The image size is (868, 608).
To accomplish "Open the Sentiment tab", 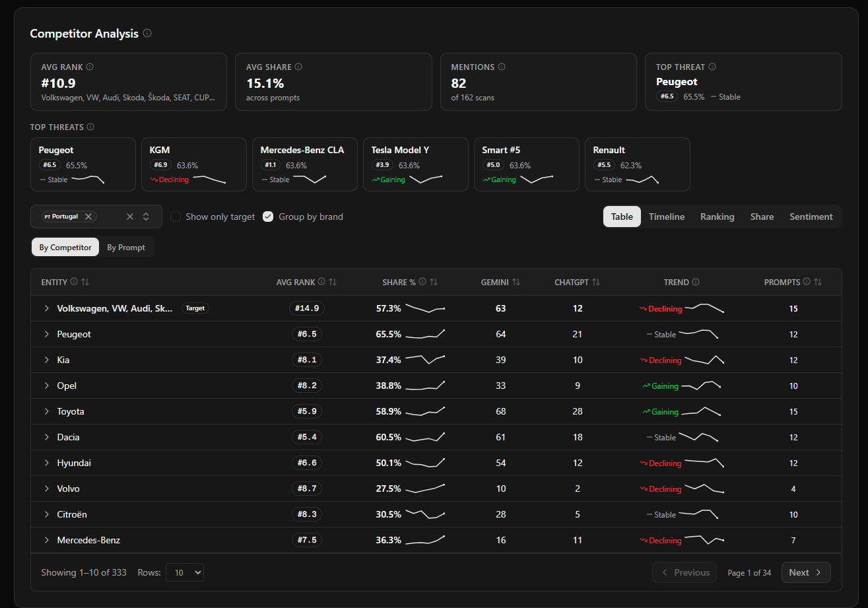I will (x=811, y=217).
